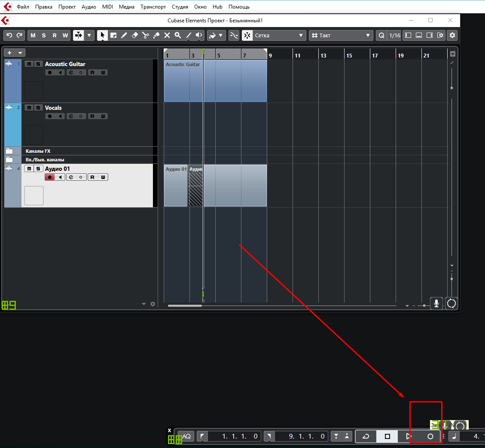Select the Eraser tool
485x448 pixels.
(134, 35)
